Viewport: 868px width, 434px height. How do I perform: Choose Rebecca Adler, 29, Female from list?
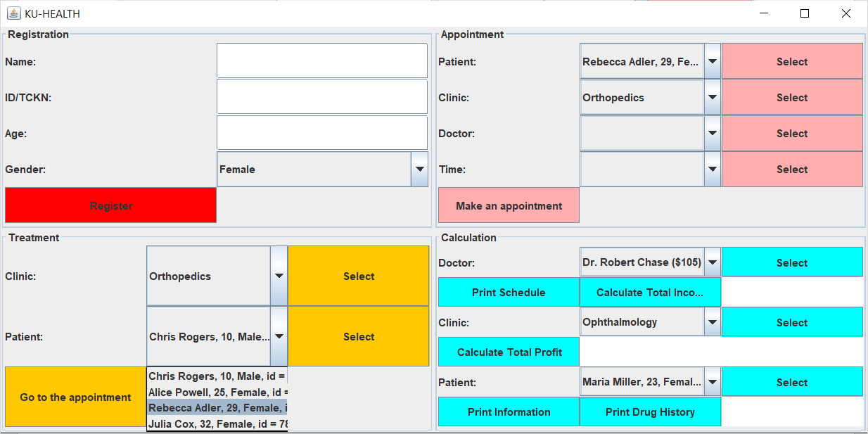[217, 407]
